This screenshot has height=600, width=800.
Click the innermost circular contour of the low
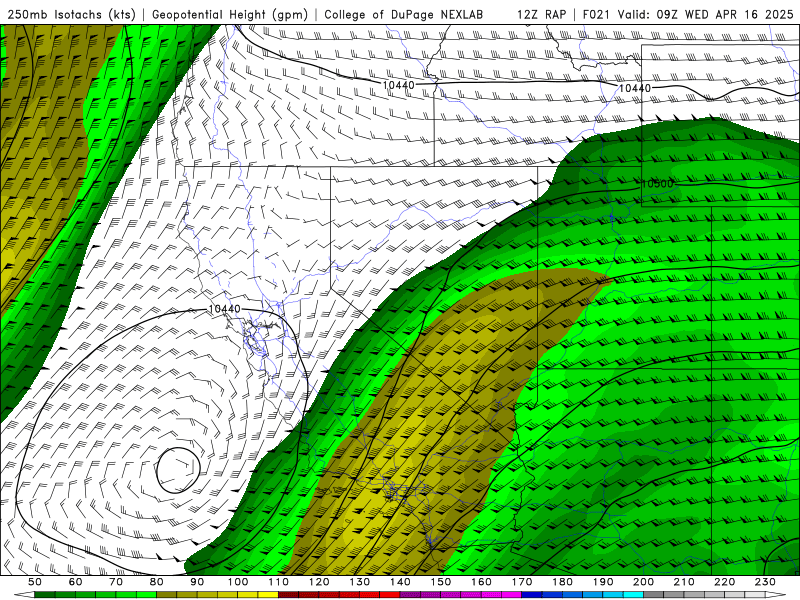pos(178,470)
